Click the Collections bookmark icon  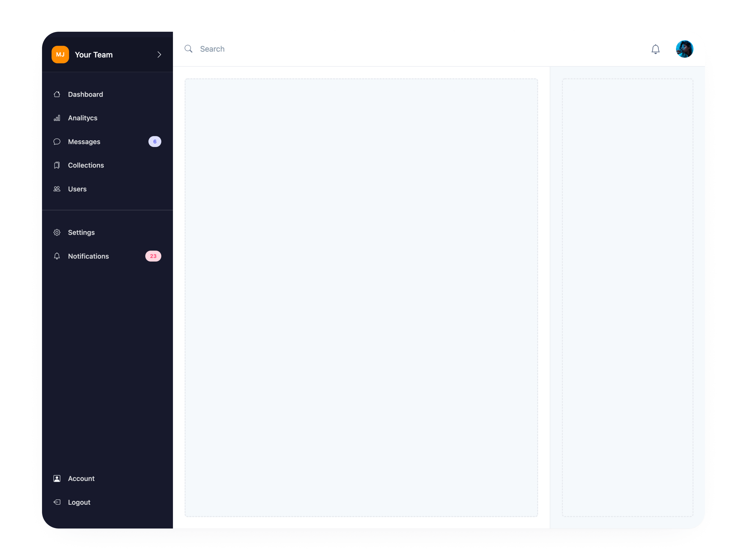pyautogui.click(x=56, y=165)
